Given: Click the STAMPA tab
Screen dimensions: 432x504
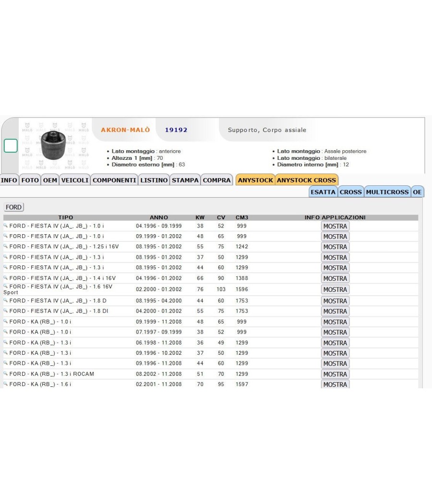Looking at the screenshot, I should 185,180.
